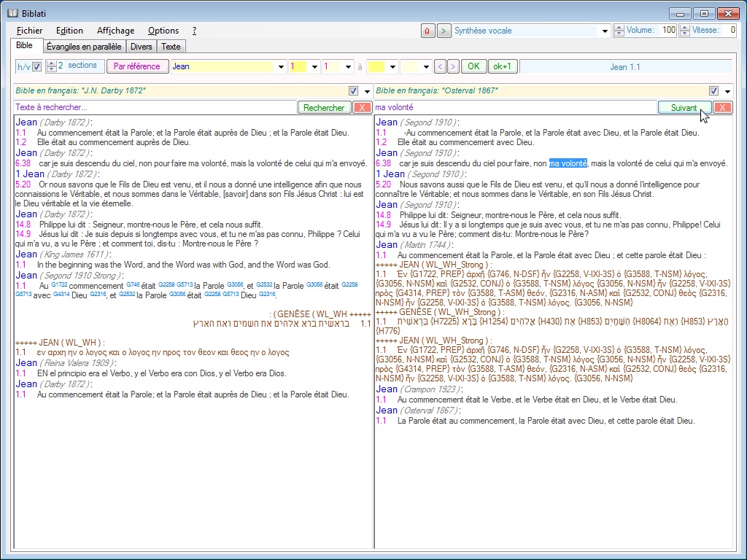Click the 'Texte à rechercher' search field
The image size is (747, 560).
pyautogui.click(x=155, y=107)
